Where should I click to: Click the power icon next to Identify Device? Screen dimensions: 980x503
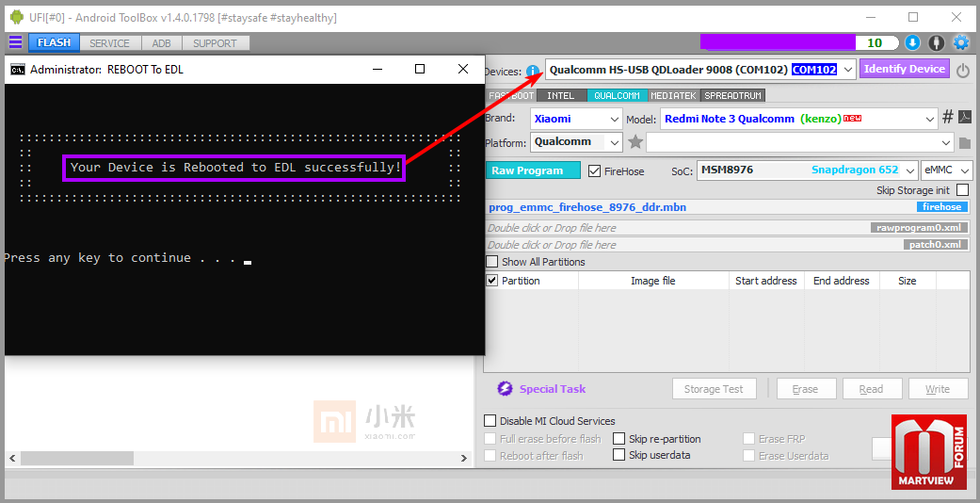click(963, 70)
